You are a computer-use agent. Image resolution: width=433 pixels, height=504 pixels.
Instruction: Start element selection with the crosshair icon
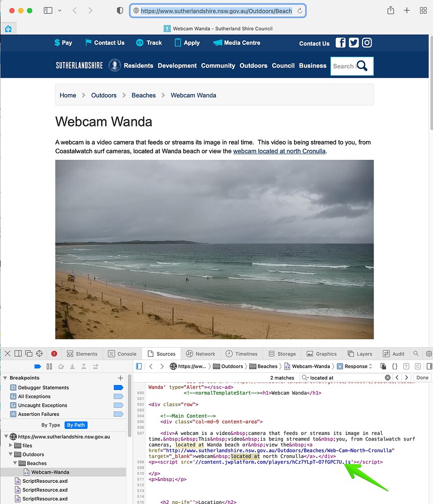[x=39, y=354]
